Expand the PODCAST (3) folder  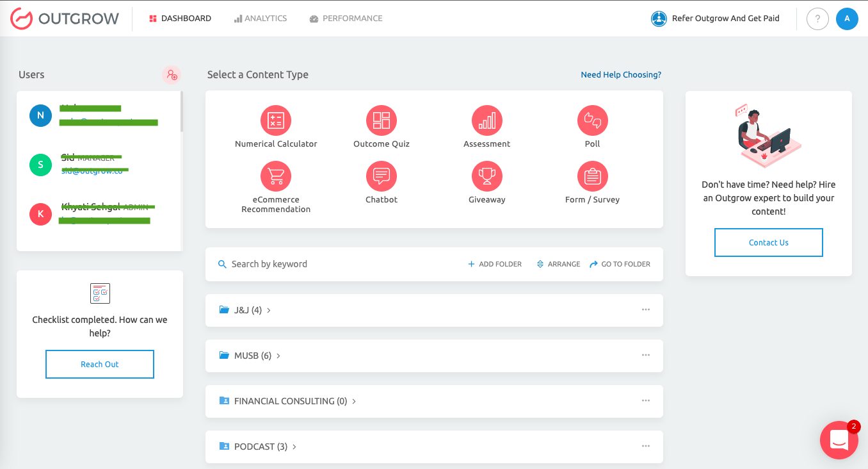pyautogui.click(x=434, y=447)
